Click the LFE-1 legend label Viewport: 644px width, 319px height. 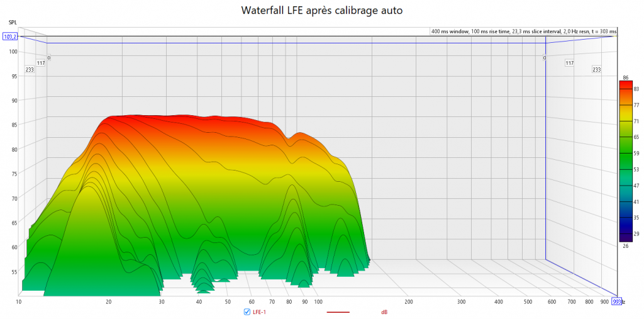[258, 312]
